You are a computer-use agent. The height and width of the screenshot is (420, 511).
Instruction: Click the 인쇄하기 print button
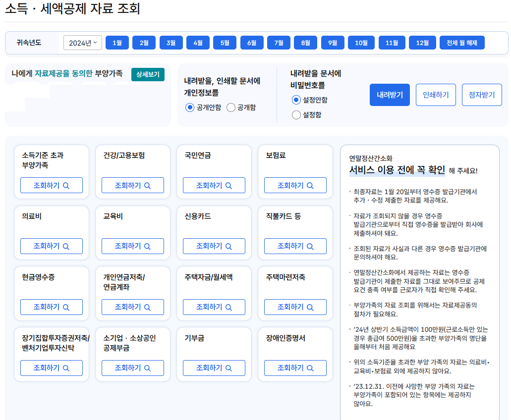point(436,95)
